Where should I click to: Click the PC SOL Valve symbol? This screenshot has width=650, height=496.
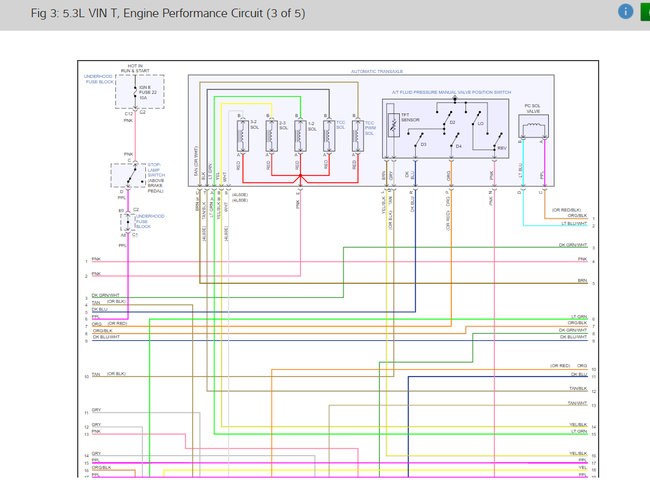coord(531,130)
